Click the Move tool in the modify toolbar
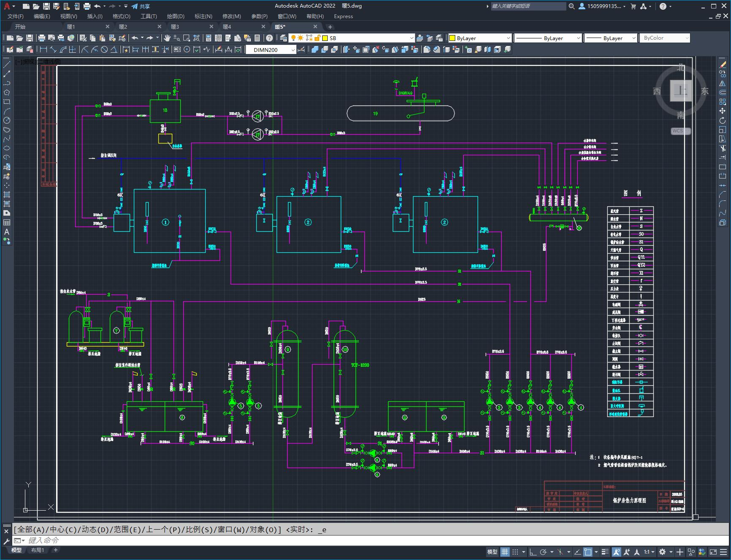Viewport: 731px width, 560px height. [723, 111]
